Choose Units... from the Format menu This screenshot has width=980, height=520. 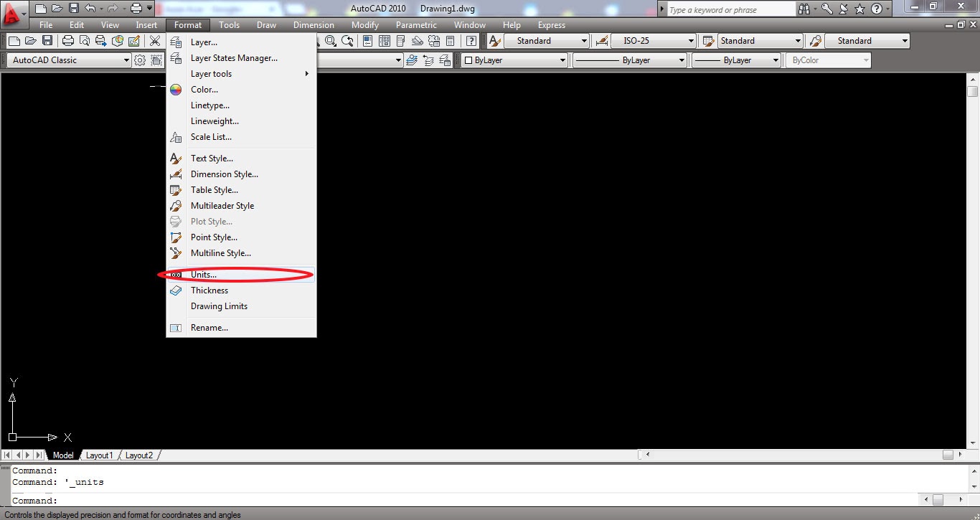[x=241, y=275]
